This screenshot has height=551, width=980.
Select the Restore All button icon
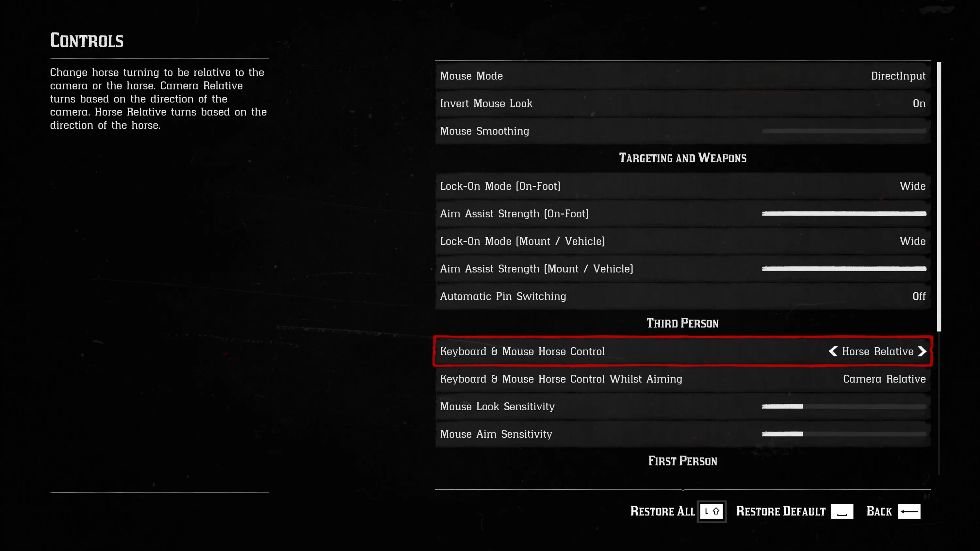711,511
